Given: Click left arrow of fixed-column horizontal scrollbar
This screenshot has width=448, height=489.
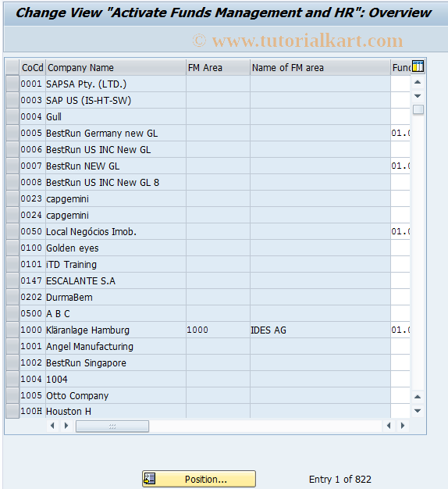Looking at the screenshot, I should tap(52, 426).
